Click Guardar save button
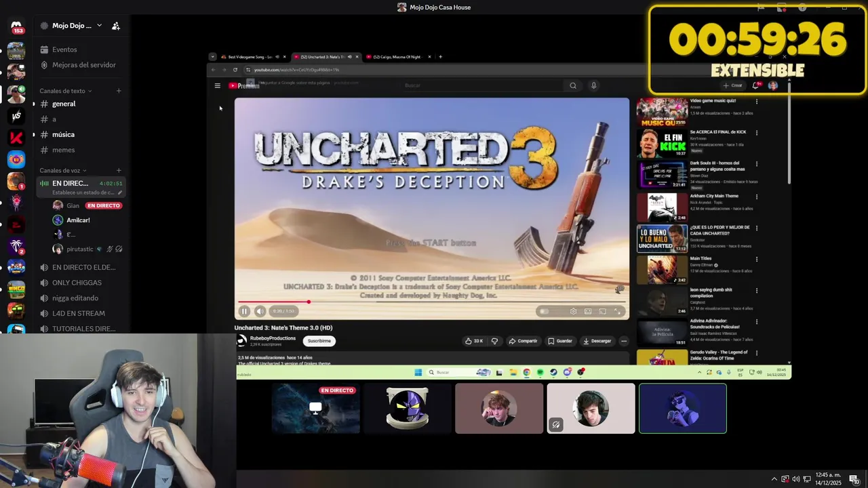This screenshot has height=488, width=868. coord(560,341)
